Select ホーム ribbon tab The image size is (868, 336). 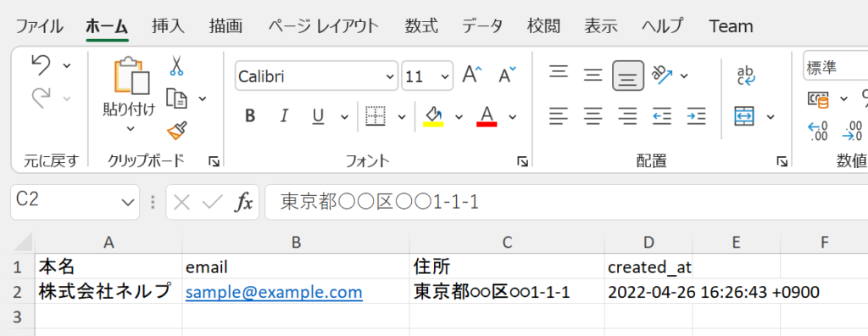tap(108, 25)
